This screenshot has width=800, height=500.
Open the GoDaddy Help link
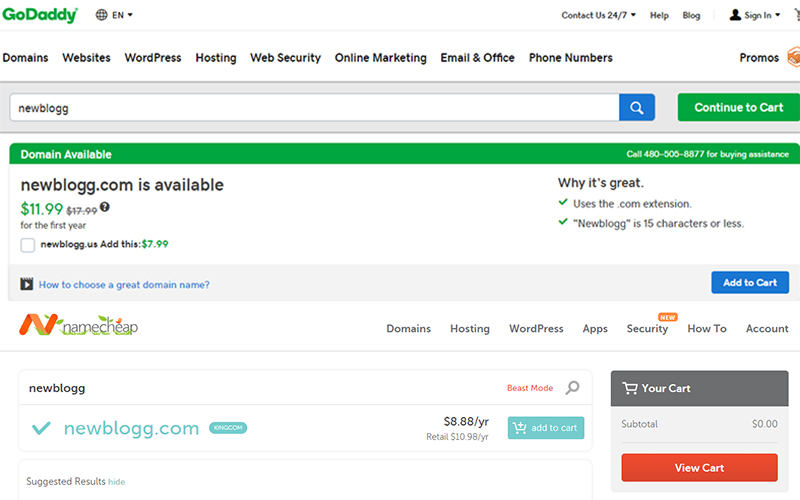659,15
